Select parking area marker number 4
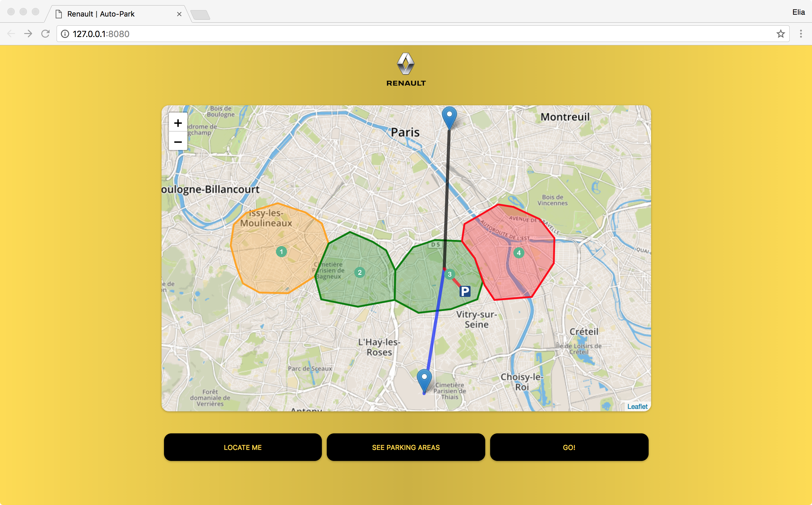This screenshot has width=812, height=505. [x=519, y=253]
